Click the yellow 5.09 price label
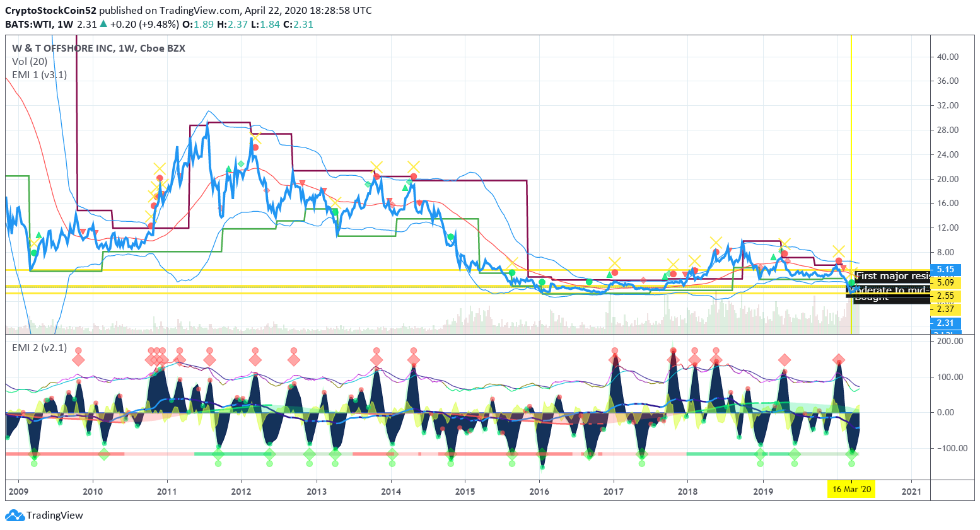This screenshot has height=530, width=980. [x=945, y=283]
